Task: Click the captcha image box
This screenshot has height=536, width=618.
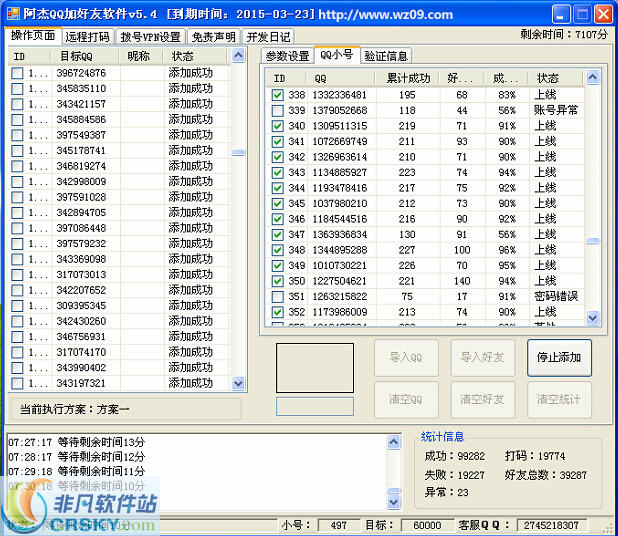Action: (x=315, y=368)
